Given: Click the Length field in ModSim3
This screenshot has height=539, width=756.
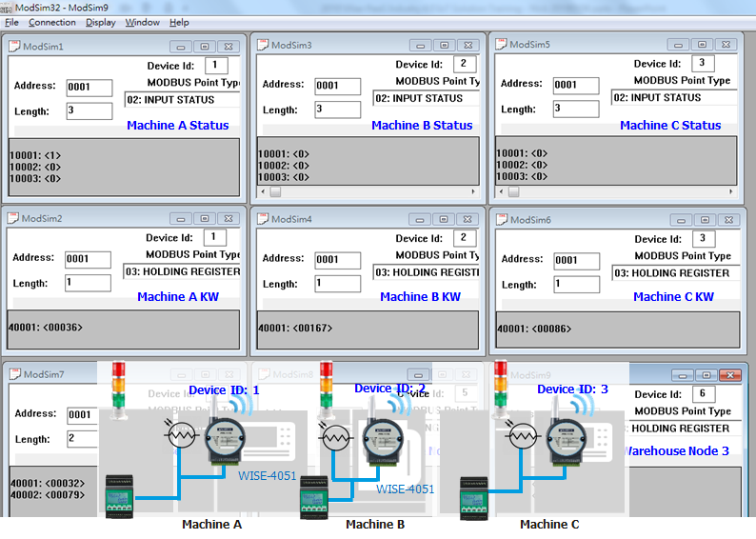Looking at the screenshot, I should [x=337, y=110].
